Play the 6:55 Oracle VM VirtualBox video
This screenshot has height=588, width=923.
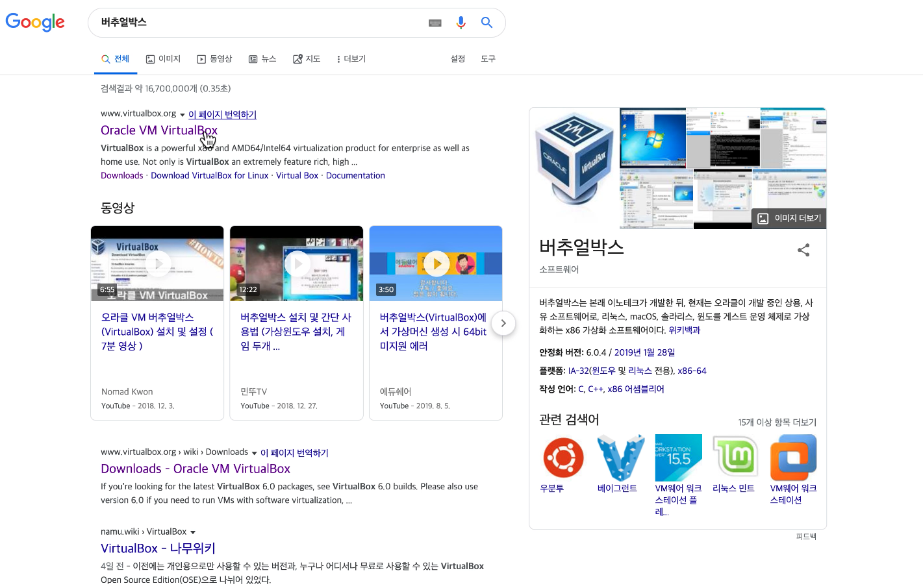(157, 263)
